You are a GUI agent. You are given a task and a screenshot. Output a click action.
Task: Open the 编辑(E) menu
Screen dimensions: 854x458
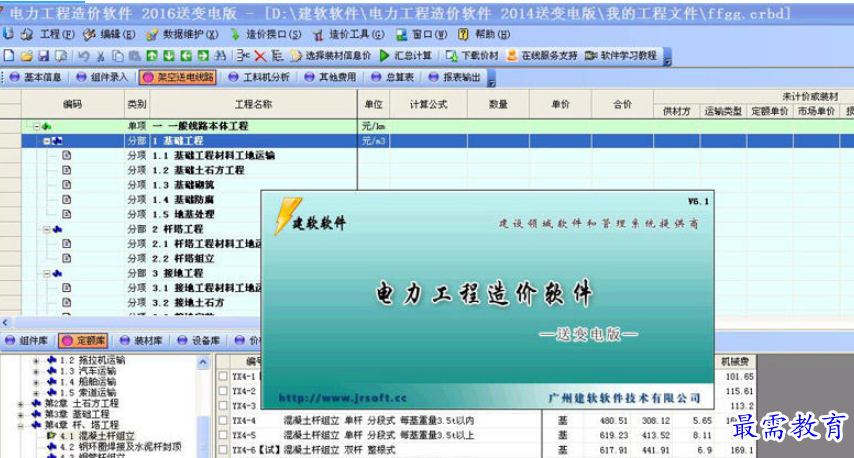click(109, 34)
